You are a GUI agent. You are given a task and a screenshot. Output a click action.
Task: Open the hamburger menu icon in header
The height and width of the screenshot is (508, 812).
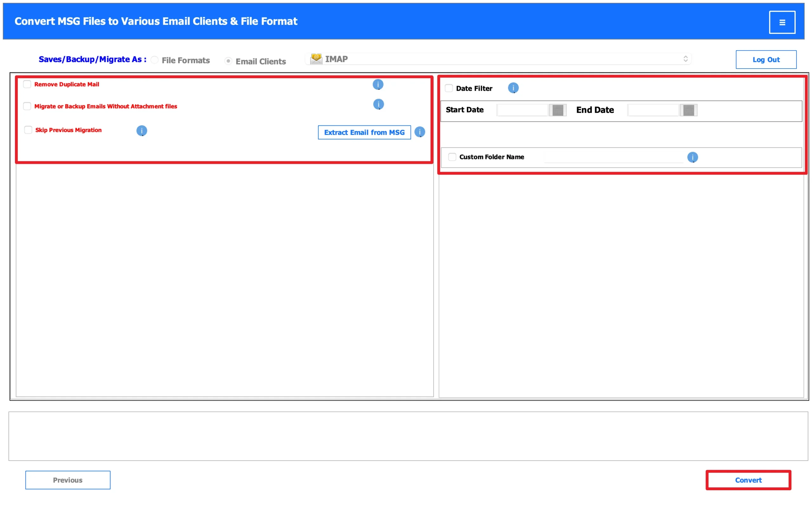point(782,22)
